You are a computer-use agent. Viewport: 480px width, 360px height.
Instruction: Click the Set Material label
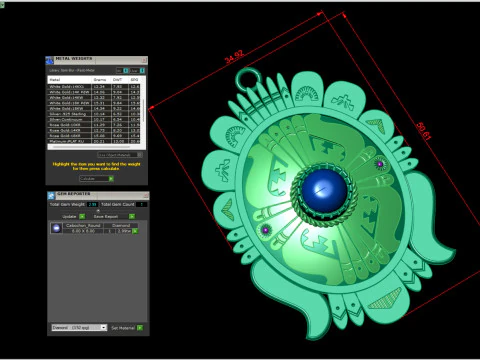click(x=123, y=328)
